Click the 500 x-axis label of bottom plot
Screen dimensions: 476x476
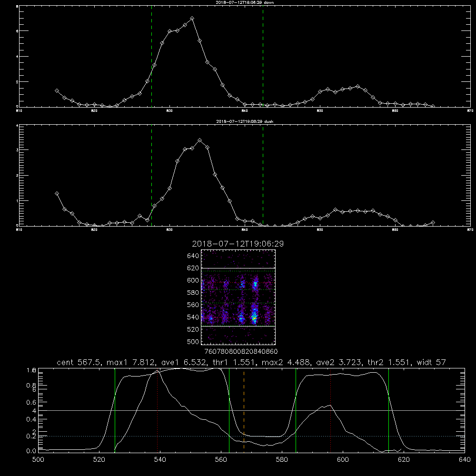pyautogui.click(x=38, y=460)
